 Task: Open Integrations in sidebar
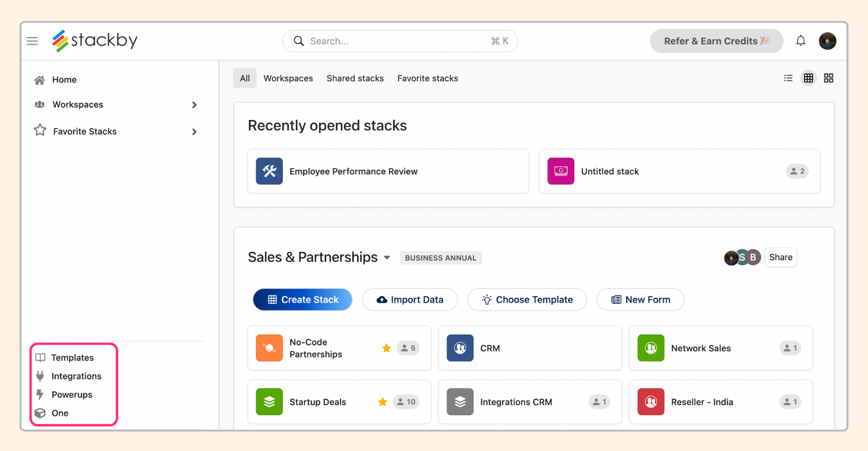[x=77, y=376]
